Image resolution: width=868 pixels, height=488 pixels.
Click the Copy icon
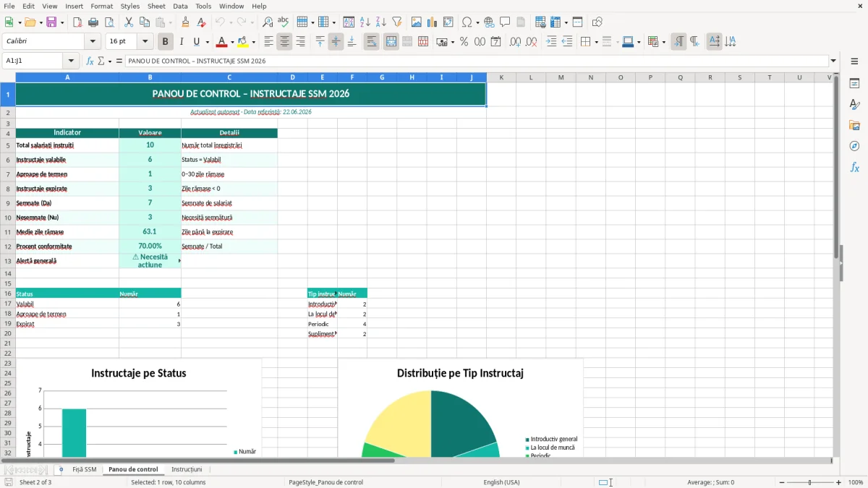point(145,22)
